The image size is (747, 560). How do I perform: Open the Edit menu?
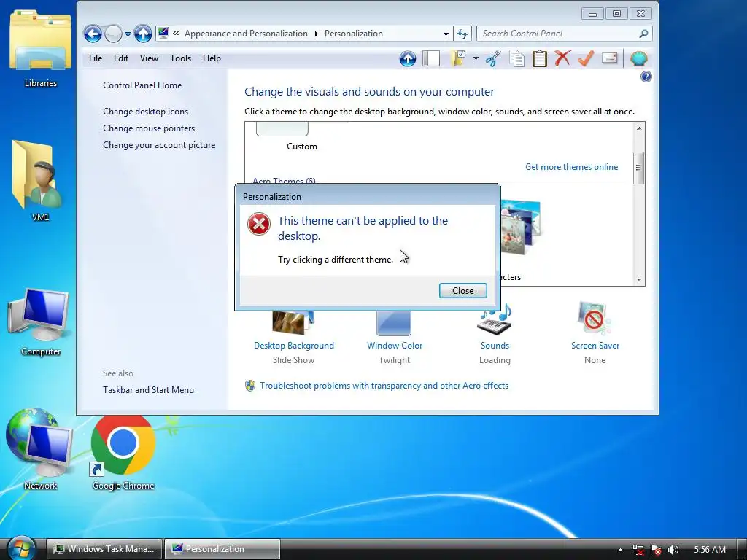click(120, 58)
